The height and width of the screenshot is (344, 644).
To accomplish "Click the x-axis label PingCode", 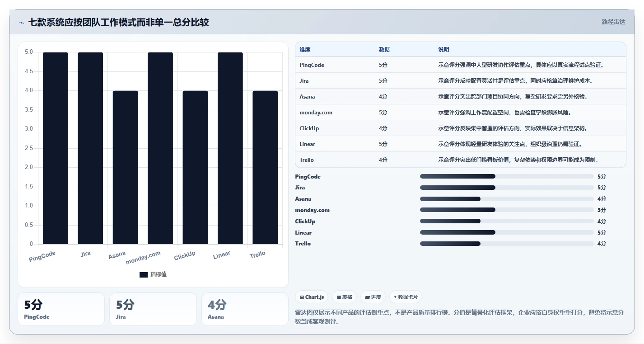I will click(42, 256).
